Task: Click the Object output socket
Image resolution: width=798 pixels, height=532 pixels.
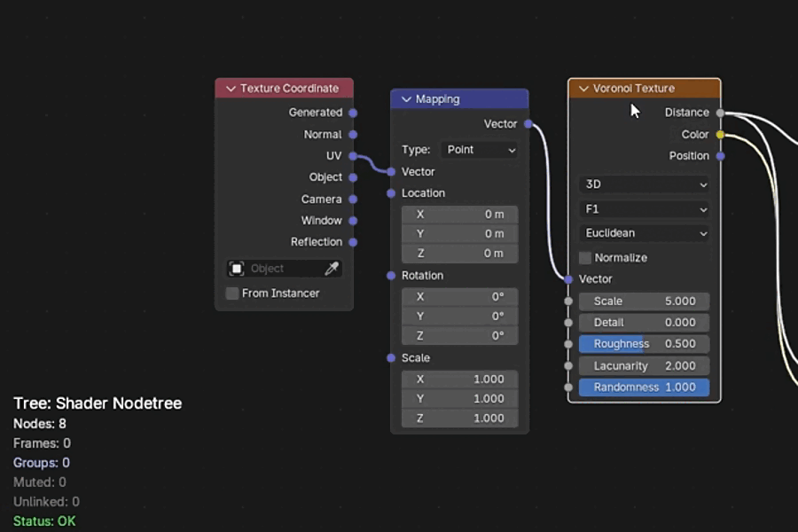Action: click(x=353, y=177)
